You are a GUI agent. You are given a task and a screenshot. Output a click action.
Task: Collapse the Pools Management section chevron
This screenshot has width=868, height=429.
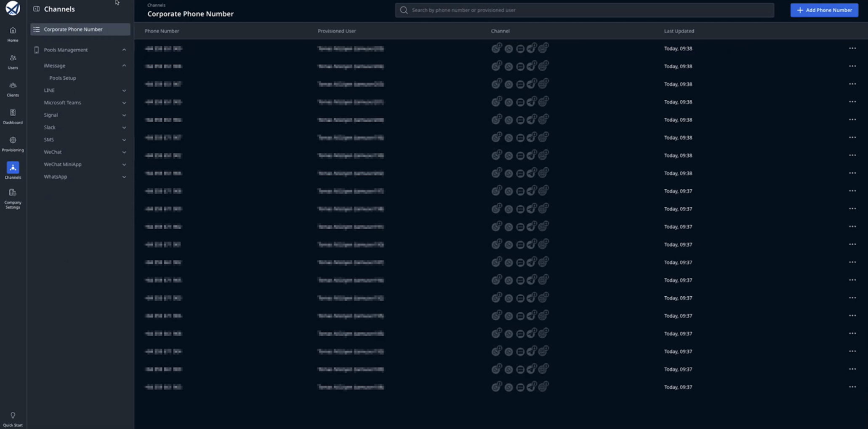coord(124,50)
